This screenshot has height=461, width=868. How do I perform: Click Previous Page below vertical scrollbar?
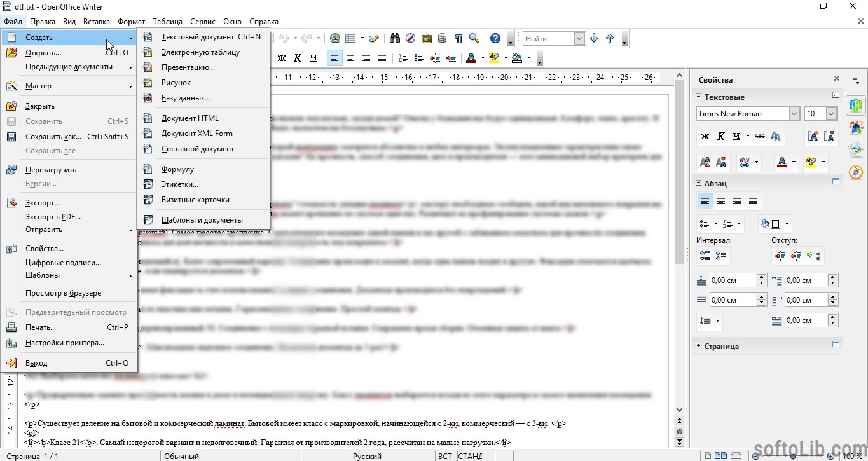point(679,421)
